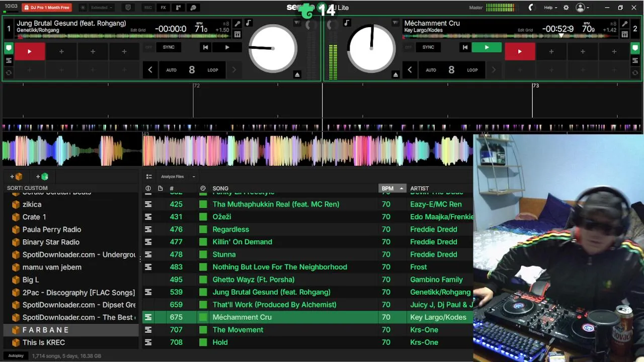Toggle the OFF sync switch on deck 2

click(408, 47)
